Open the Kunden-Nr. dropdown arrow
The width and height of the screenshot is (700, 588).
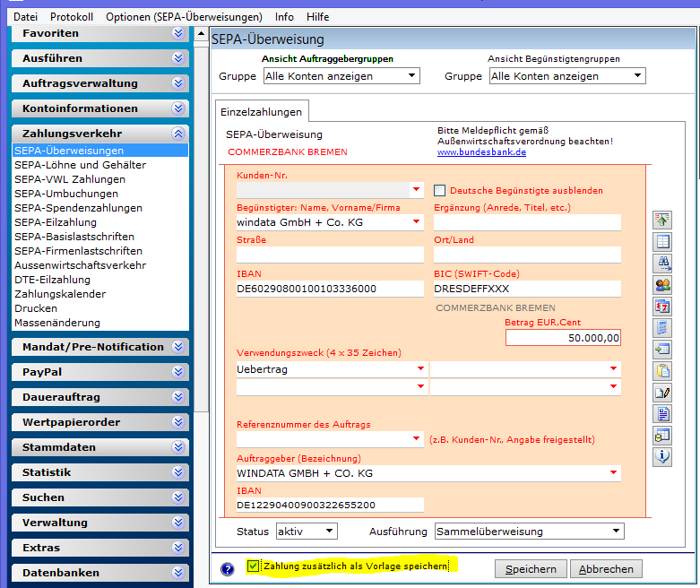[416, 189]
